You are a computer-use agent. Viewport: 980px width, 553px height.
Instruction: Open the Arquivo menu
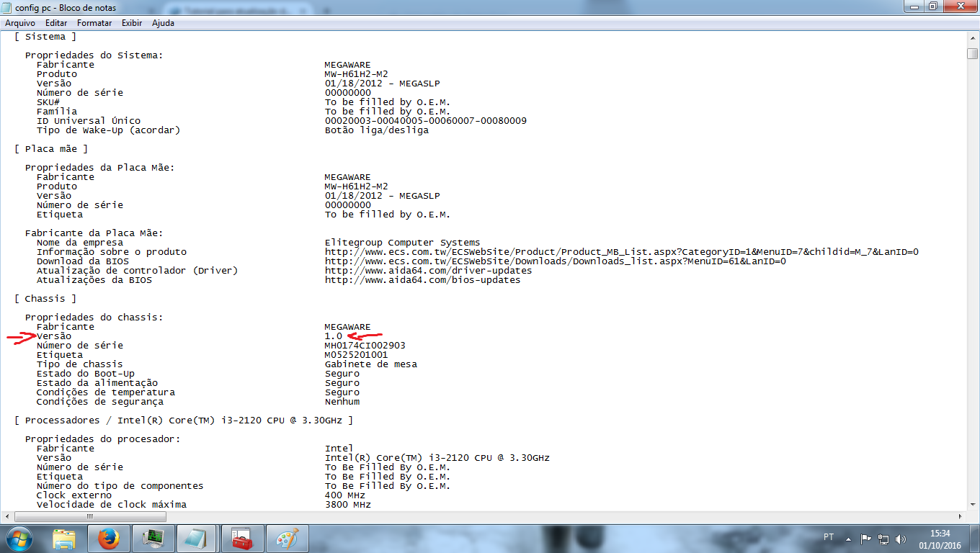coord(19,23)
